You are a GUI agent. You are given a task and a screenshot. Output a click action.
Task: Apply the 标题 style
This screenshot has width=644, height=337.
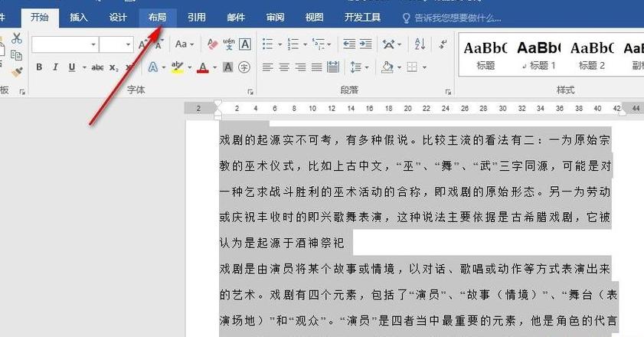click(485, 55)
